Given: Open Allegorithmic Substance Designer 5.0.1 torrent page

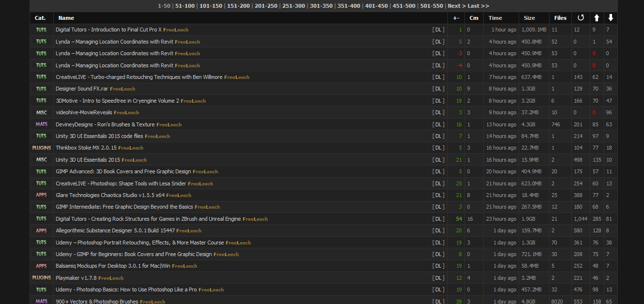Looking at the screenshot, I should [115, 230].
